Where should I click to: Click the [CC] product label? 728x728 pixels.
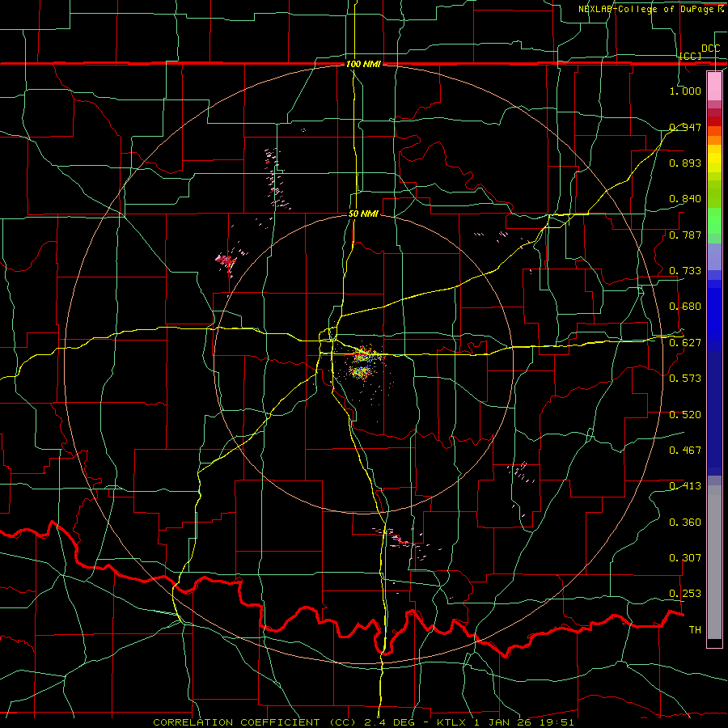[691, 56]
